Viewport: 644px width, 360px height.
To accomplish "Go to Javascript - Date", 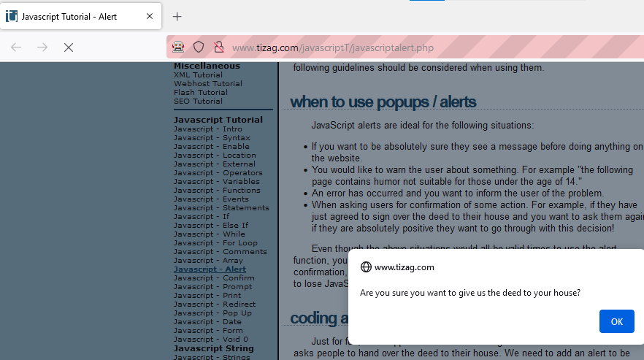I will [207, 322].
